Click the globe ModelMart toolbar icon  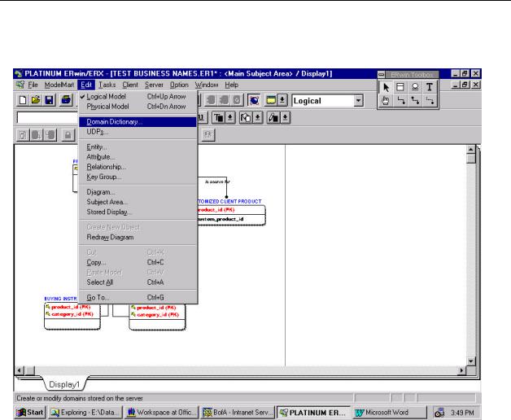click(x=254, y=100)
